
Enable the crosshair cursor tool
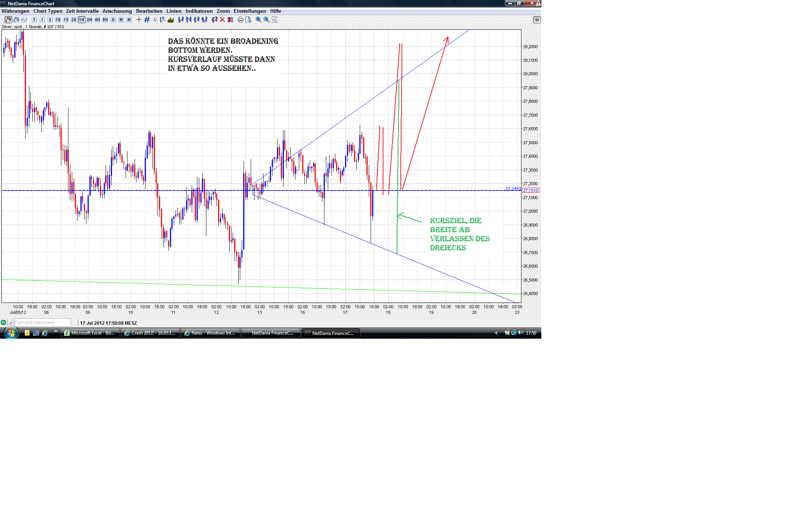pyautogui.click(x=139, y=20)
